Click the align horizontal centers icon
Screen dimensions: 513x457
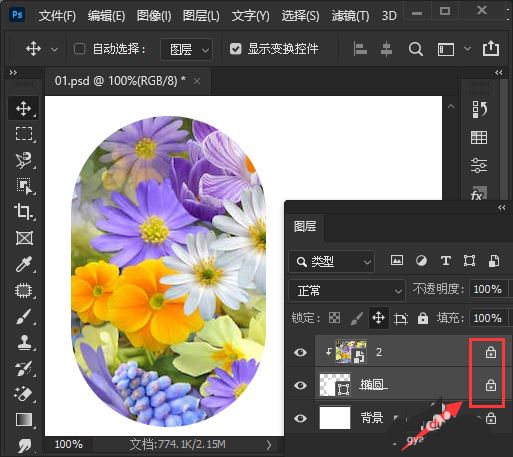pyautogui.click(x=386, y=49)
